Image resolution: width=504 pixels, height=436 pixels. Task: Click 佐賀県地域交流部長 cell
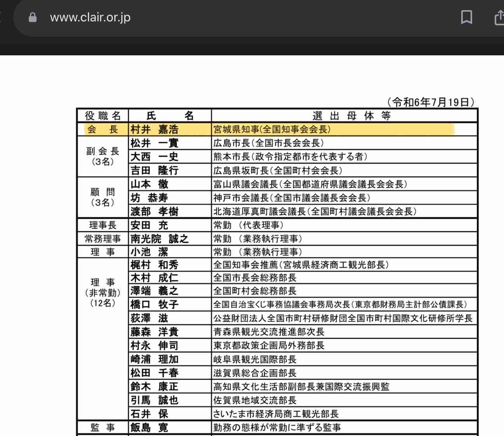tap(345, 400)
